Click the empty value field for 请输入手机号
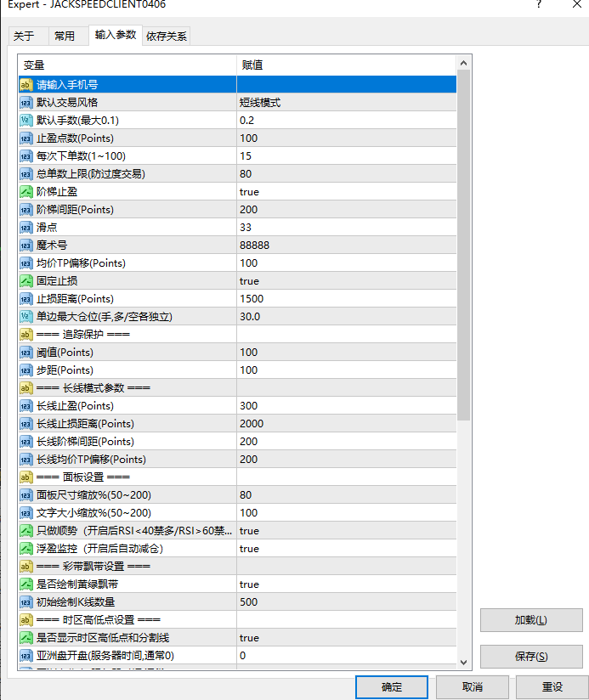The width and height of the screenshot is (589, 700). [347, 84]
